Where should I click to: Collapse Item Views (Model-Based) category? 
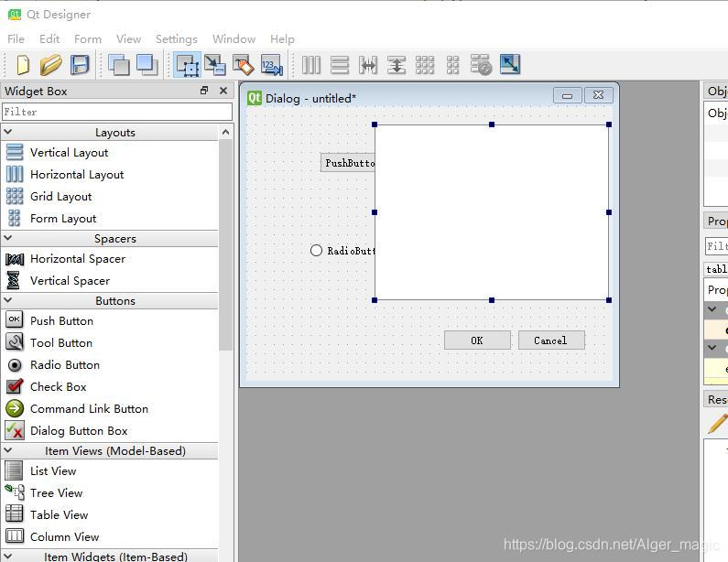8,450
